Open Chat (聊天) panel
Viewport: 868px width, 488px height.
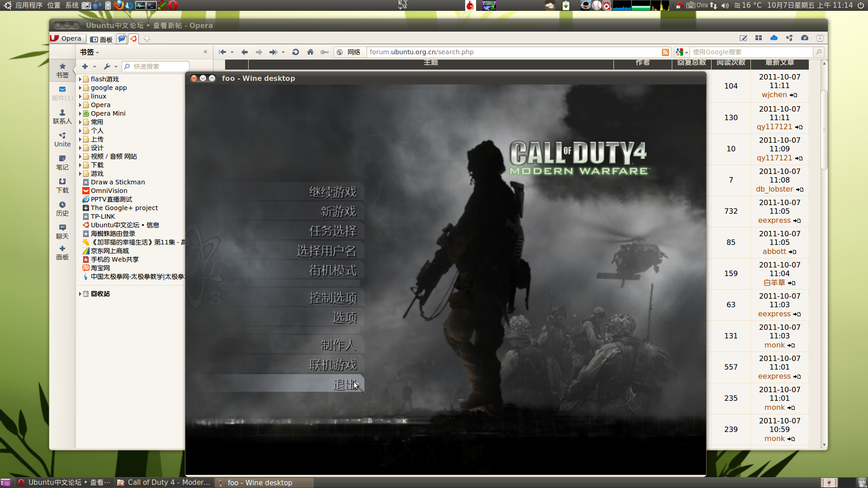pyautogui.click(x=62, y=231)
